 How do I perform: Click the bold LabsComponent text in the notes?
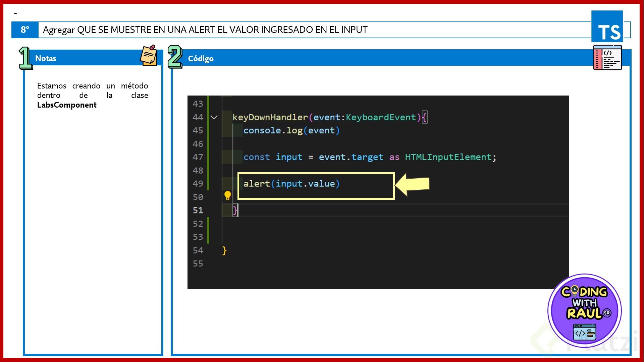[67, 105]
